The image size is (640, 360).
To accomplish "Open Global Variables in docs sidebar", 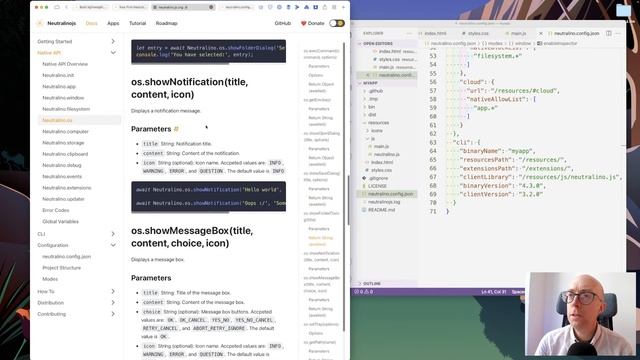I will (60, 222).
